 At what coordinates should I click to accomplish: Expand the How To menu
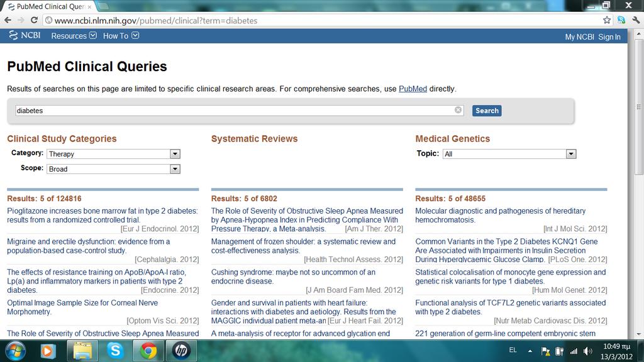[121, 36]
